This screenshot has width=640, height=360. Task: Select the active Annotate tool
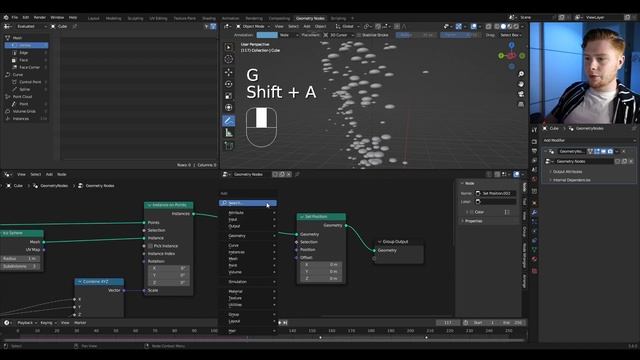click(229, 121)
